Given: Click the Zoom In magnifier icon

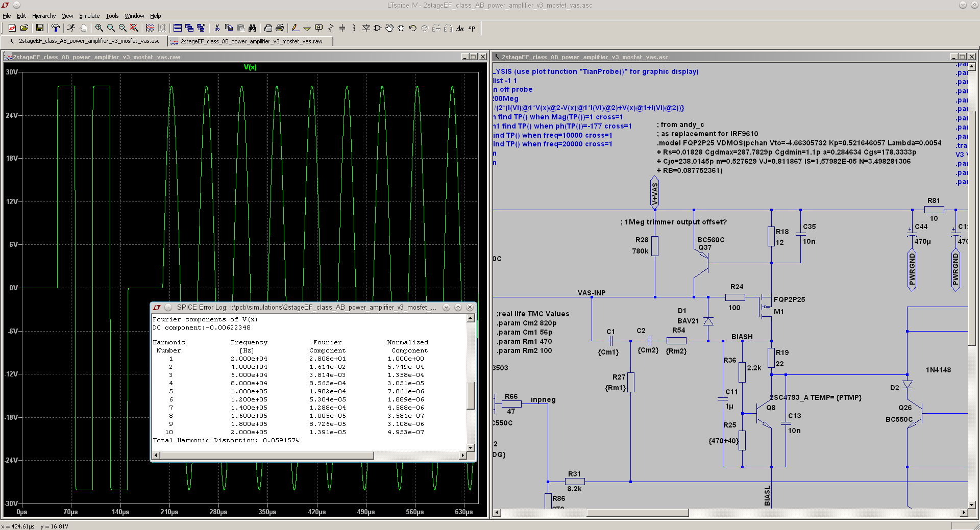Looking at the screenshot, I should pos(99,28).
